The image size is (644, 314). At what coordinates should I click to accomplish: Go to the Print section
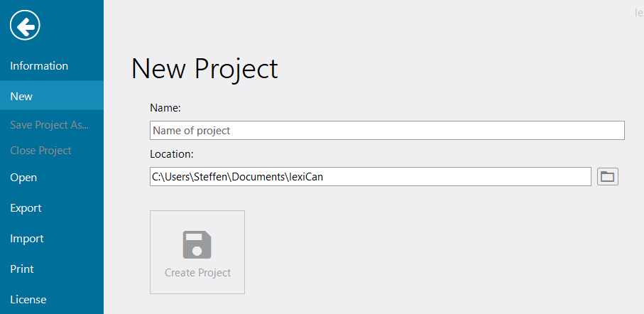click(x=22, y=269)
